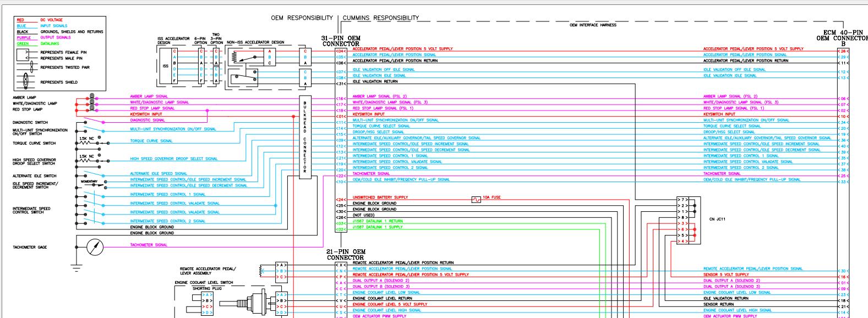This screenshot has height=318, width=868.
Task: Click the OEM INTERFACE HARNESS label
Action: pos(593,25)
